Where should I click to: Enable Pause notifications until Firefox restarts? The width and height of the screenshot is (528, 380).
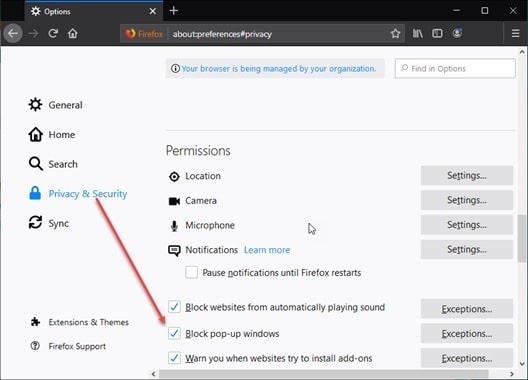(192, 272)
